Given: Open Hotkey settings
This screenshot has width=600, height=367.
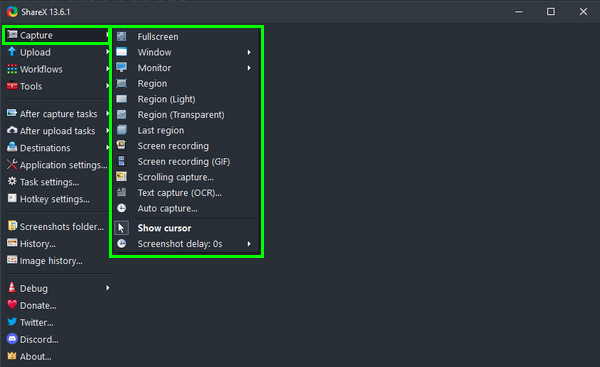Looking at the screenshot, I should (x=57, y=199).
